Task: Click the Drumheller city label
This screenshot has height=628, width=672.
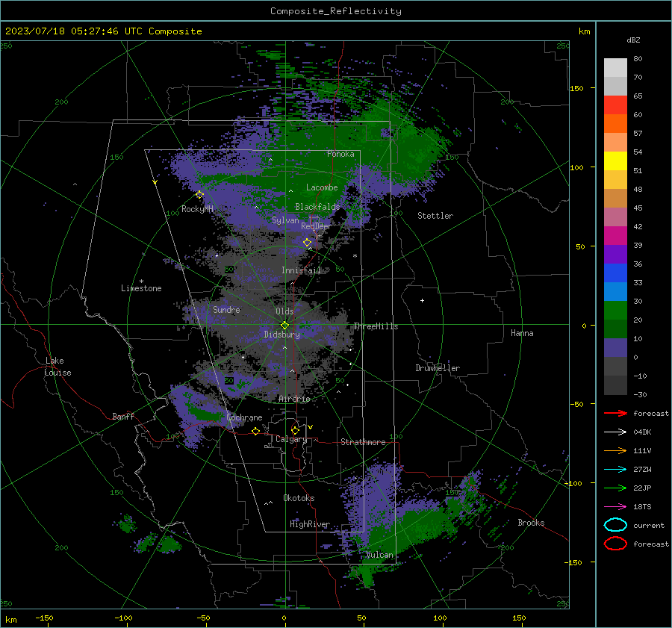Action: pos(438,368)
